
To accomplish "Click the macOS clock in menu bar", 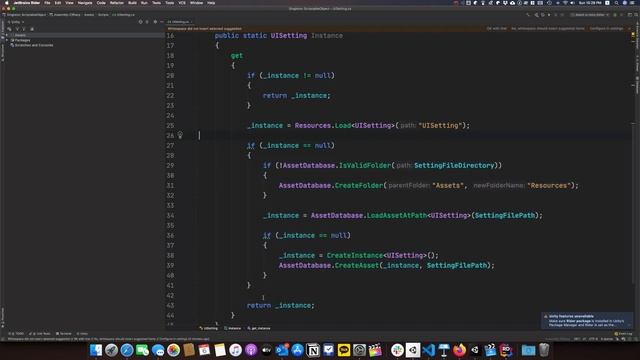I will click(x=590, y=3).
